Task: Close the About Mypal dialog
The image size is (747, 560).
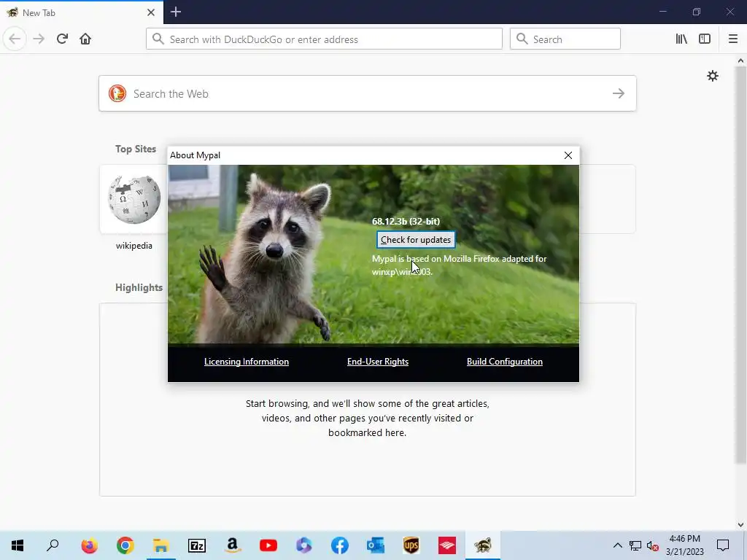Action: (x=568, y=155)
